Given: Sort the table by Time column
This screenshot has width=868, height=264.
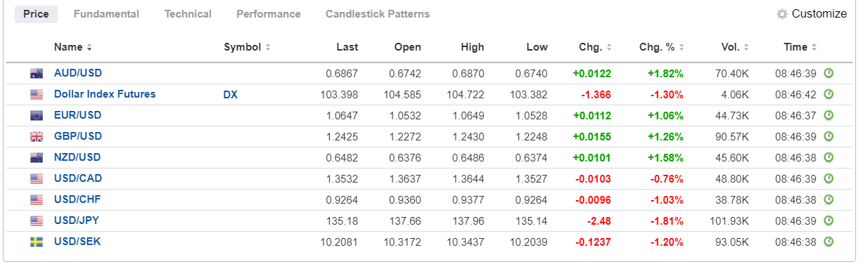Looking at the screenshot, I should pos(800,47).
